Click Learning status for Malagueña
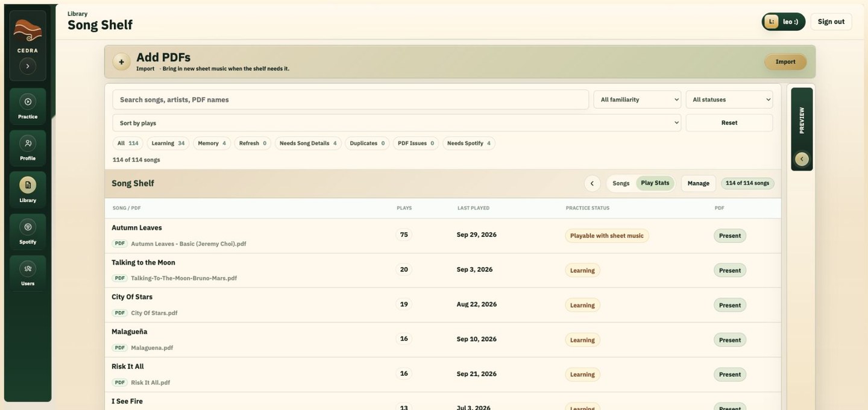This screenshot has height=410, width=868. (x=582, y=340)
